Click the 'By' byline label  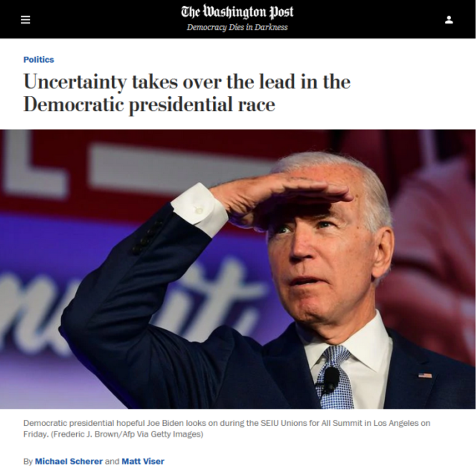[x=28, y=461]
